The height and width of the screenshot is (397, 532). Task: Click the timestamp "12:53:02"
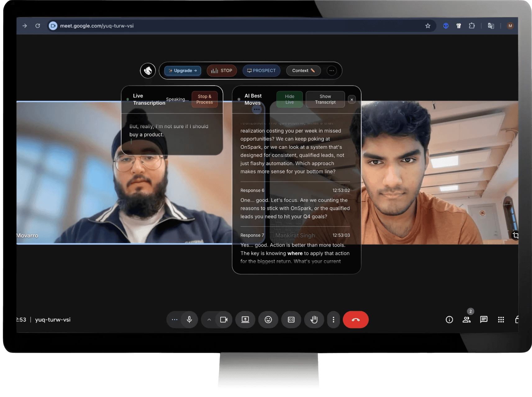point(341,190)
